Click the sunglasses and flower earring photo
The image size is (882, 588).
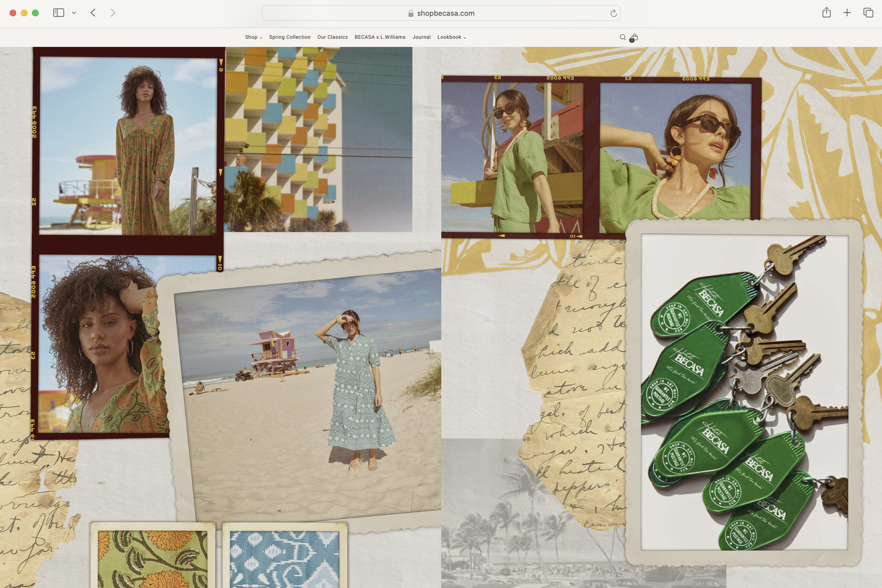pos(675,152)
